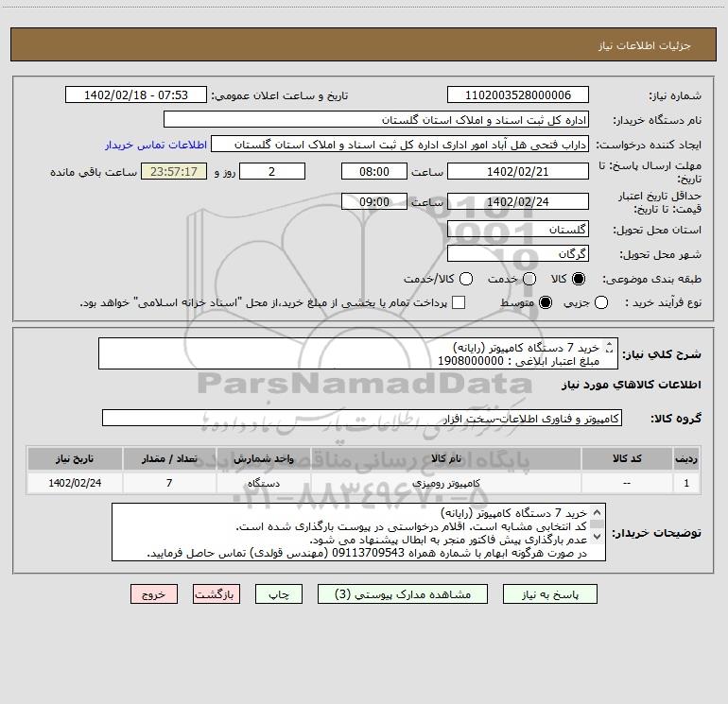Click the remaining time field 23:57:17
This screenshot has height=704, width=728.
[x=174, y=172]
